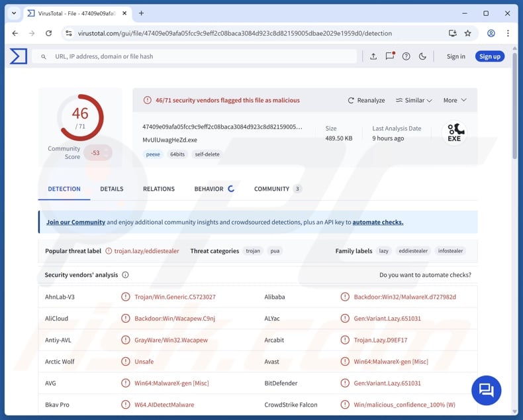Switch to the BEHAVIOR tab
Screen dimensions: 523x420
point(214,189)
